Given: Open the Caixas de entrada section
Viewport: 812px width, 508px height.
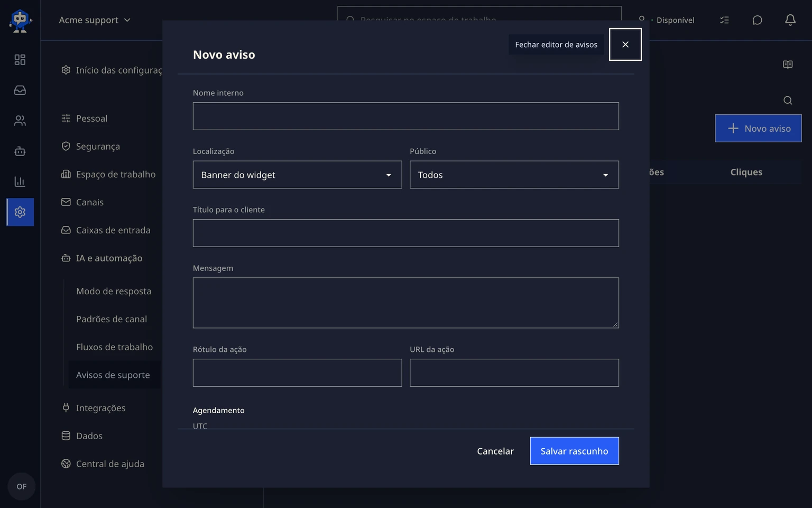Looking at the screenshot, I should click(106, 230).
